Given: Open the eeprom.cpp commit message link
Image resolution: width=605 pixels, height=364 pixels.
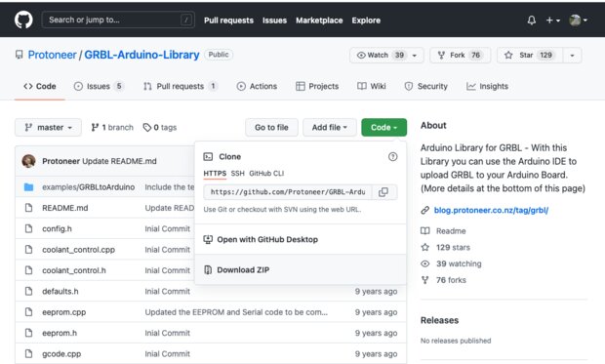Looking at the screenshot, I should click(236, 312).
